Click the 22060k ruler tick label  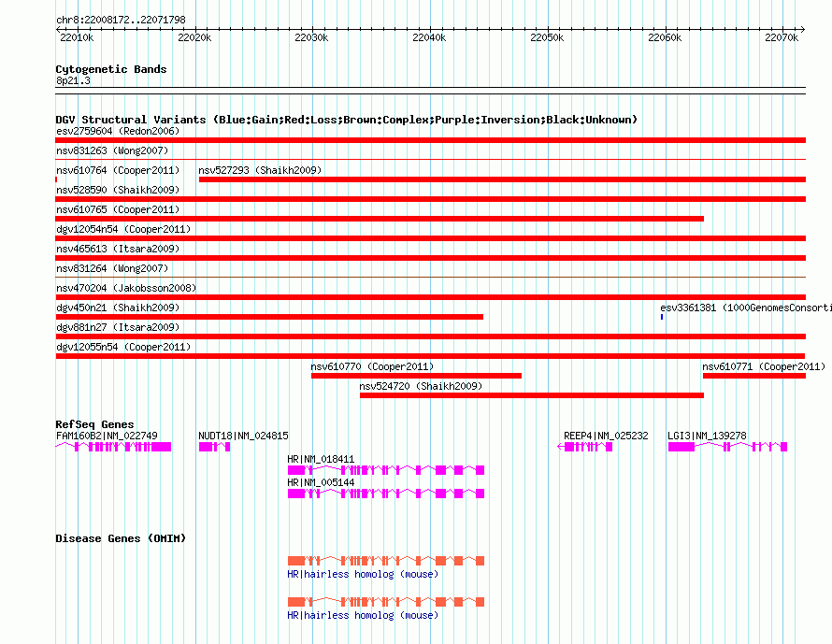tap(665, 37)
